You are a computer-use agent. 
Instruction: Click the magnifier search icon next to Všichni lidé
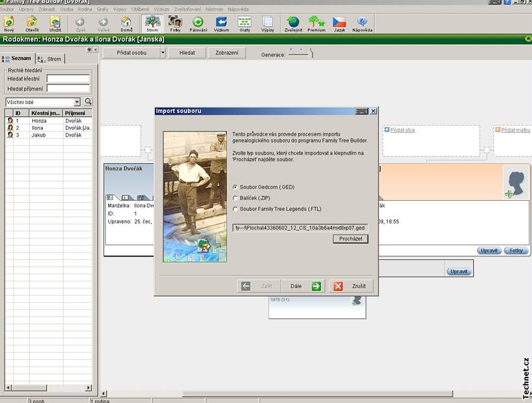point(88,101)
